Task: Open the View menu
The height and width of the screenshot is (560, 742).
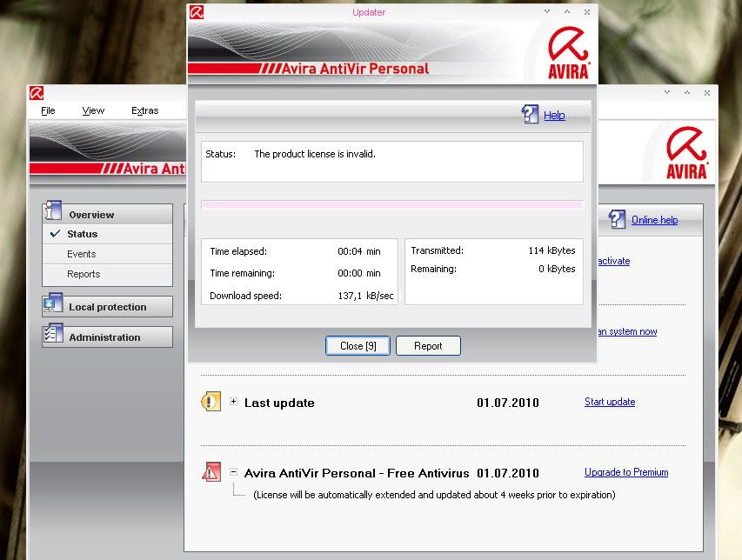Action: 93,110
